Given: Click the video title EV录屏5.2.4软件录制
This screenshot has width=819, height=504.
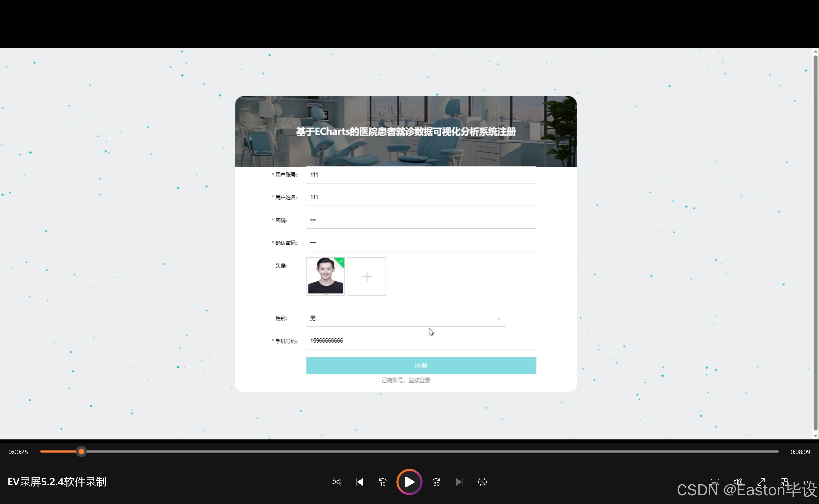Looking at the screenshot, I should coord(57,482).
